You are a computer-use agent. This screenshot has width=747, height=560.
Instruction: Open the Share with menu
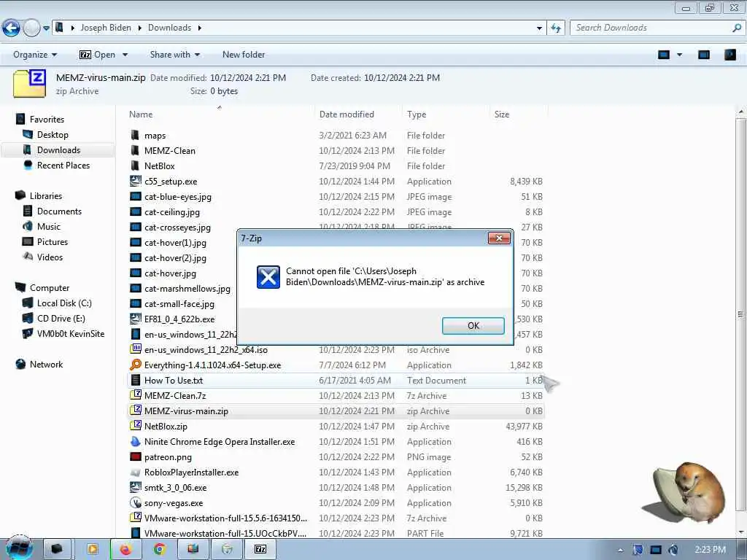(x=175, y=55)
